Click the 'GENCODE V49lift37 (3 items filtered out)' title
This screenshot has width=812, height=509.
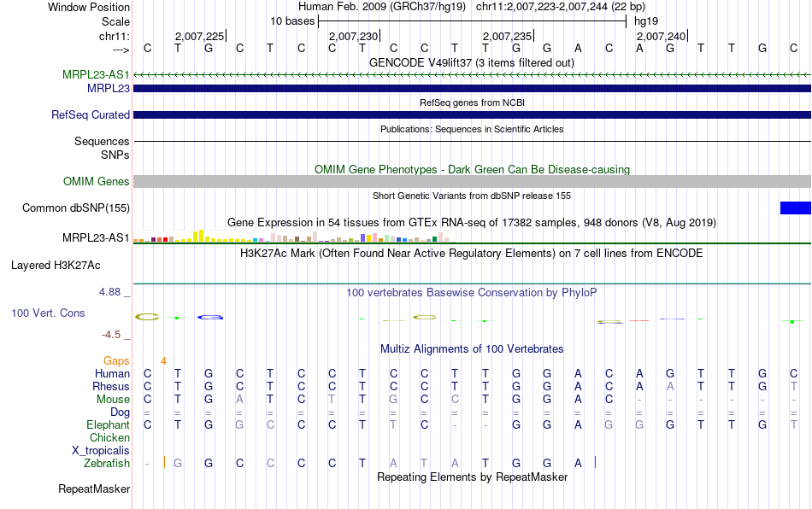click(x=472, y=63)
